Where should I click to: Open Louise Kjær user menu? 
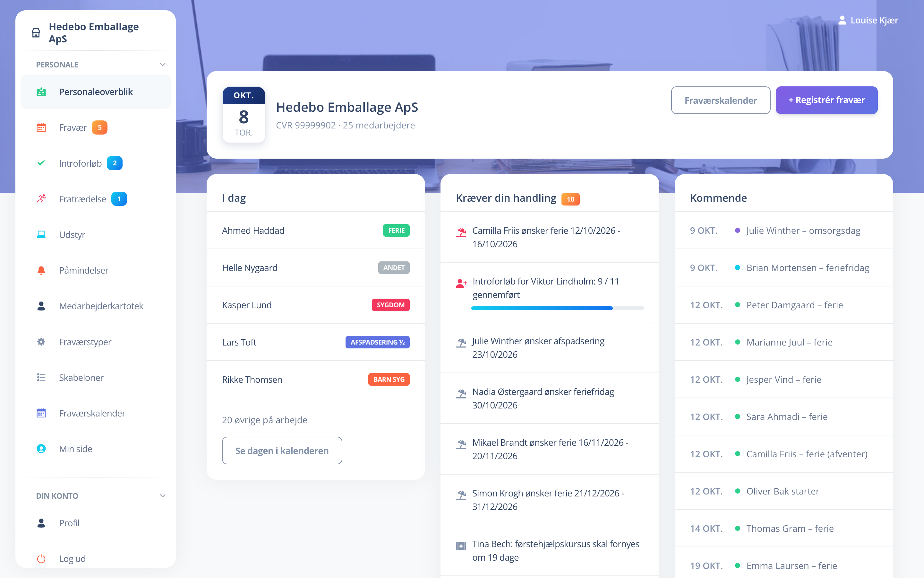click(868, 20)
